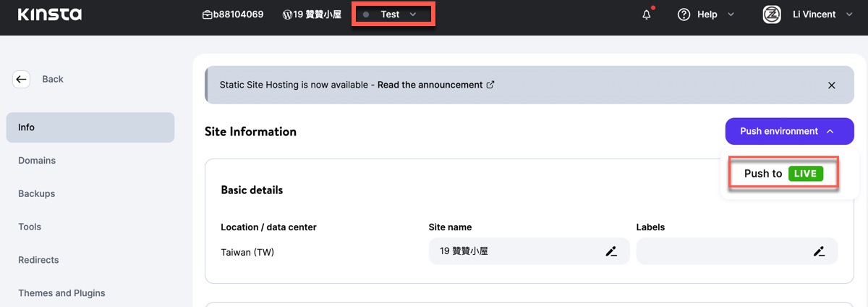Select the Info sidebar item
The height and width of the screenshot is (307, 868).
90,127
